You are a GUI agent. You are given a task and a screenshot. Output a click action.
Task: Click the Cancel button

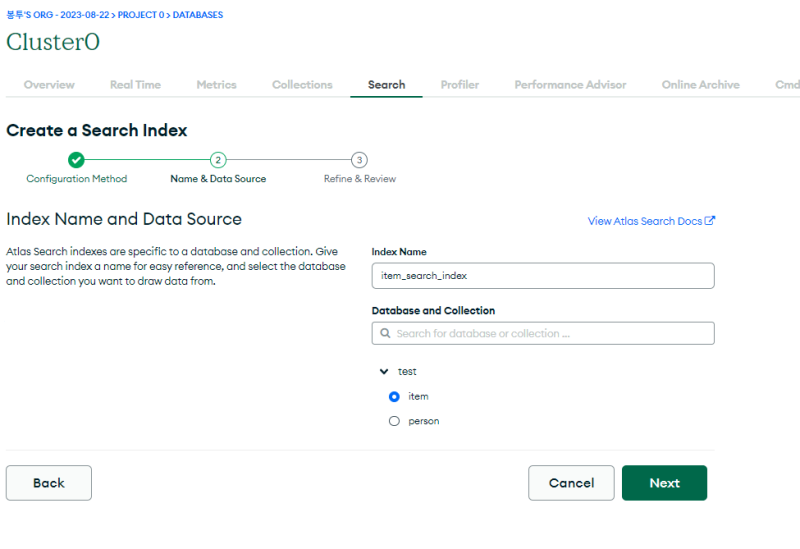pyautogui.click(x=571, y=483)
